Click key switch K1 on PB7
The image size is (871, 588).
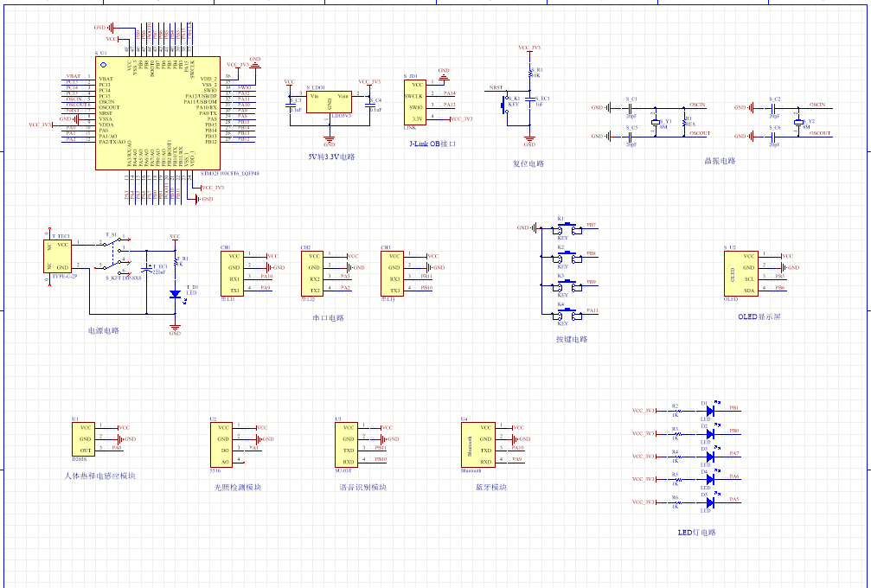[567, 229]
